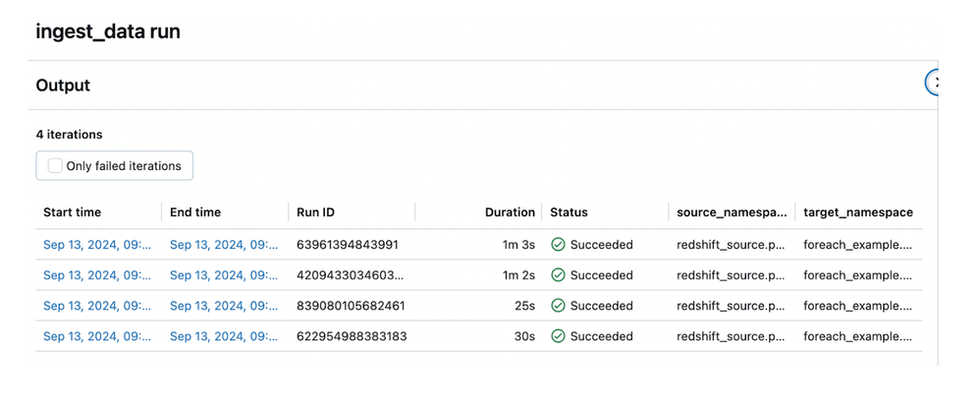Click the redshift_source value in the last row
This screenshot has height=406, width=980.
click(731, 336)
